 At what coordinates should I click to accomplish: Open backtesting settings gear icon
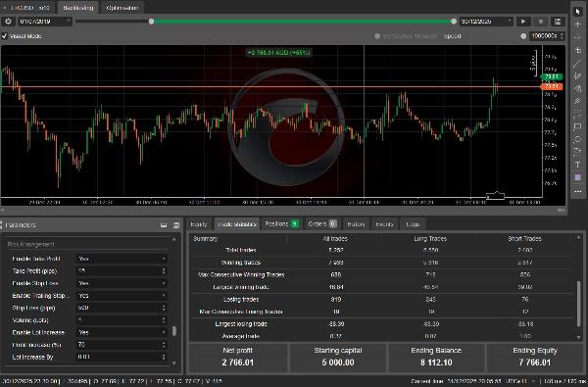[x=8, y=22]
